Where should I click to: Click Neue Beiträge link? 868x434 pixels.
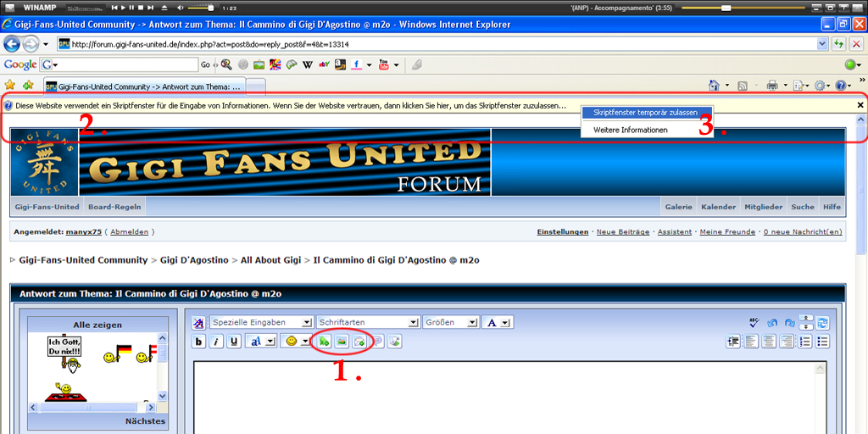coord(623,232)
